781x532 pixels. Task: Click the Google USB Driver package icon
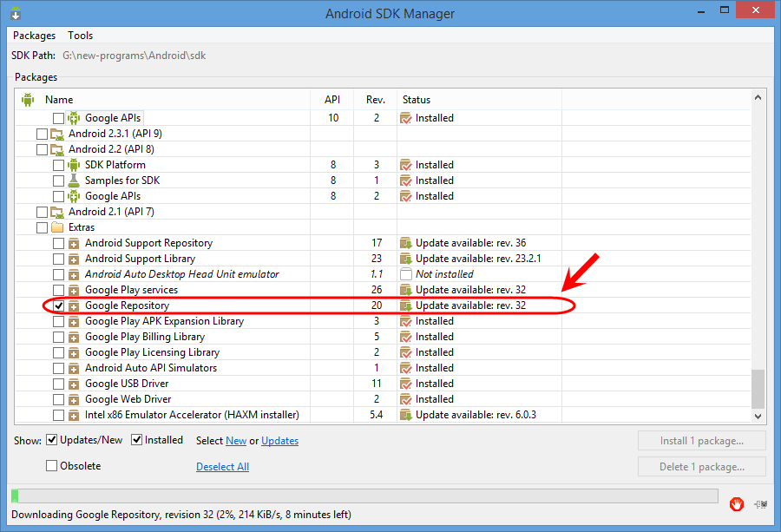click(74, 384)
